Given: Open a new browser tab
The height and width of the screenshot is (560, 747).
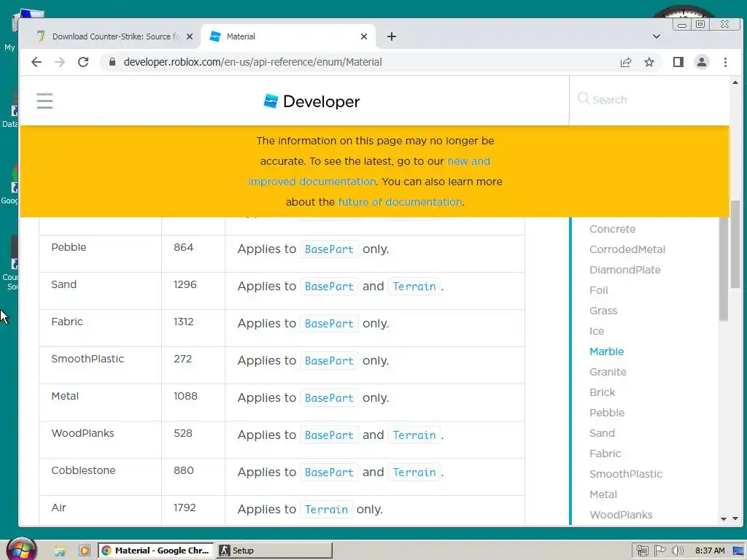Looking at the screenshot, I should [x=392, y=36].
